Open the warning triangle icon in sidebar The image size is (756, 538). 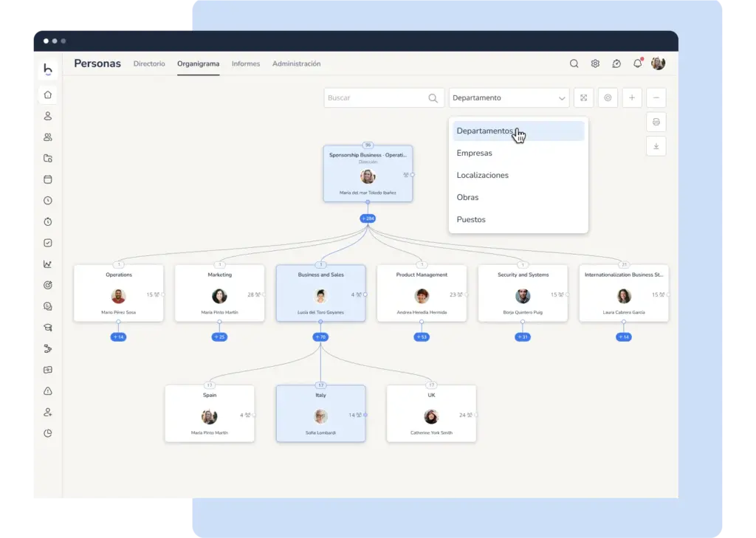[x=48, y=391]
